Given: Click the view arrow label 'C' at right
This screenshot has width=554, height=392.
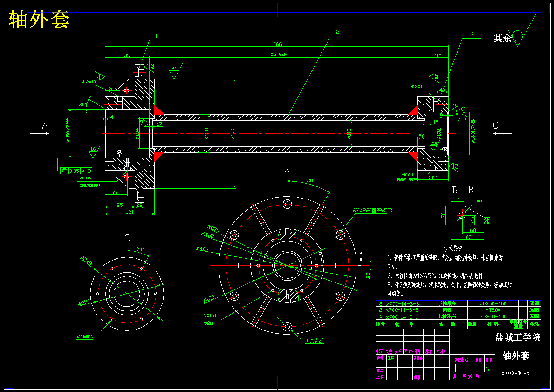Looking at the screenshot, I should point(495,125).
